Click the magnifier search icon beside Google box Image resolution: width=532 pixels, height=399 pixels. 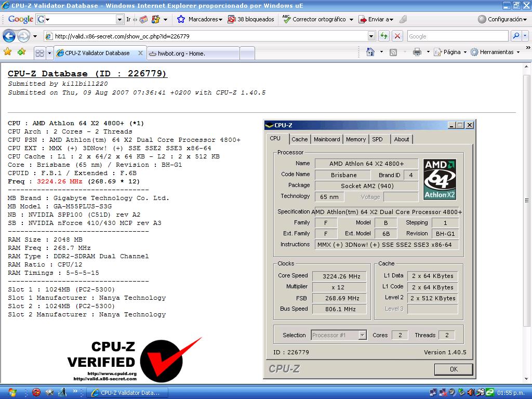pos(516,36)
